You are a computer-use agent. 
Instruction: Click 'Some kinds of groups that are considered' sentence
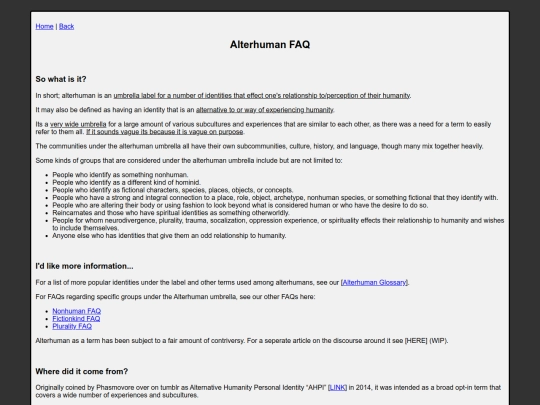189,160
